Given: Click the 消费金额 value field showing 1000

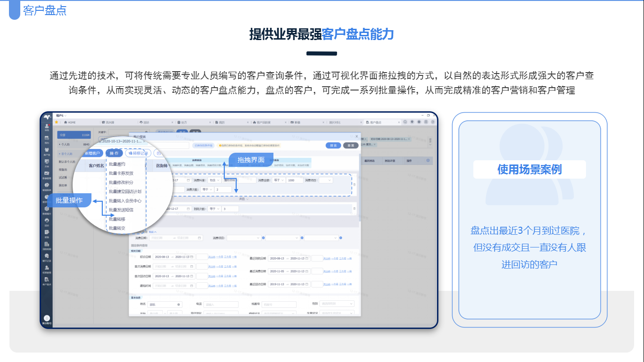Looking at the screenshot, I should [x=295, y=180].
